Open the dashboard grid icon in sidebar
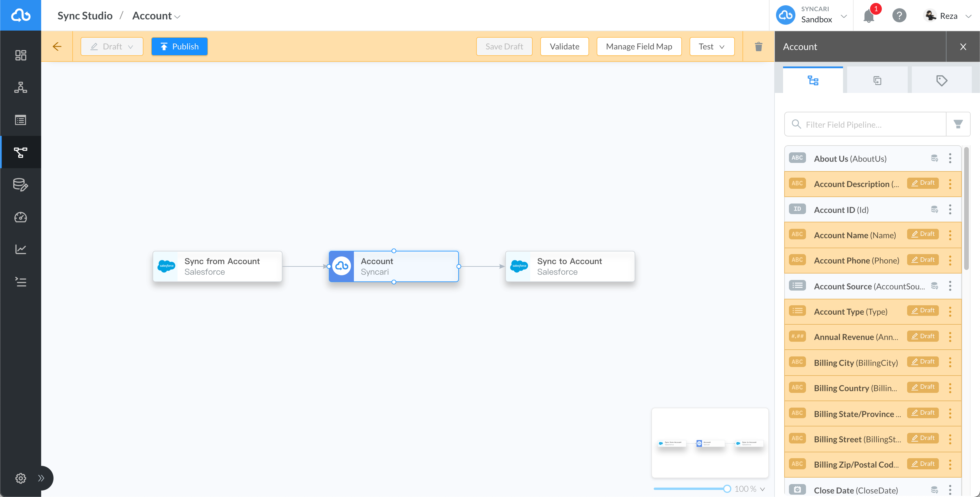This screenshot has height=497, width=980. (21, 55)
